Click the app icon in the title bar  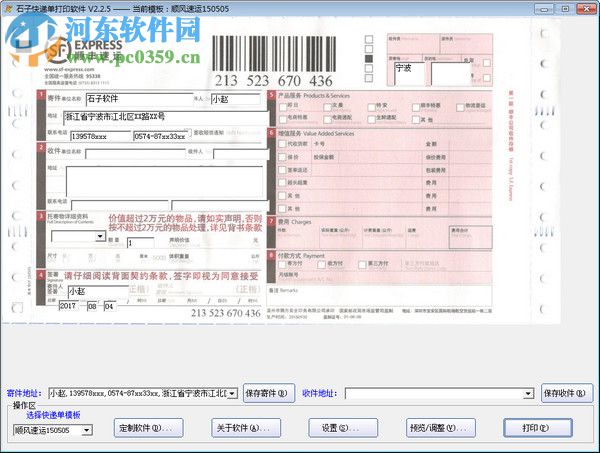[8, 8]
